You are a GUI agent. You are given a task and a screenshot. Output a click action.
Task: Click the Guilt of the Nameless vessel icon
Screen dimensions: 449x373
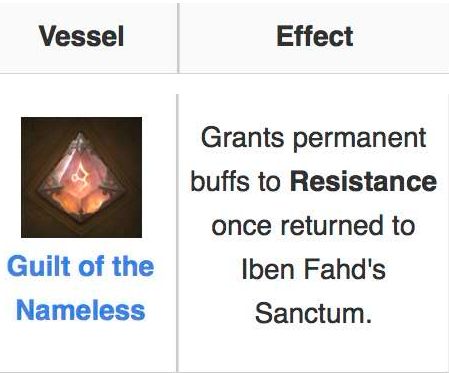tap(81, 177)
